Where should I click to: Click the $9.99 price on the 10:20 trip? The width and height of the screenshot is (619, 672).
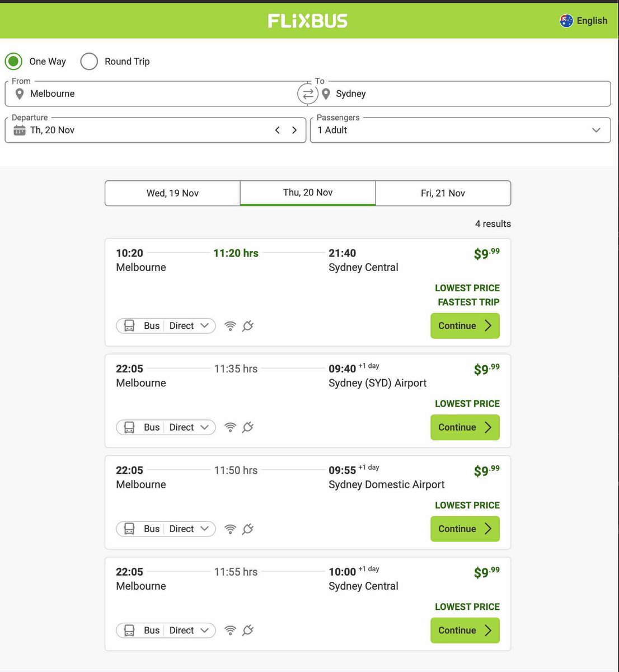point(487,254)
